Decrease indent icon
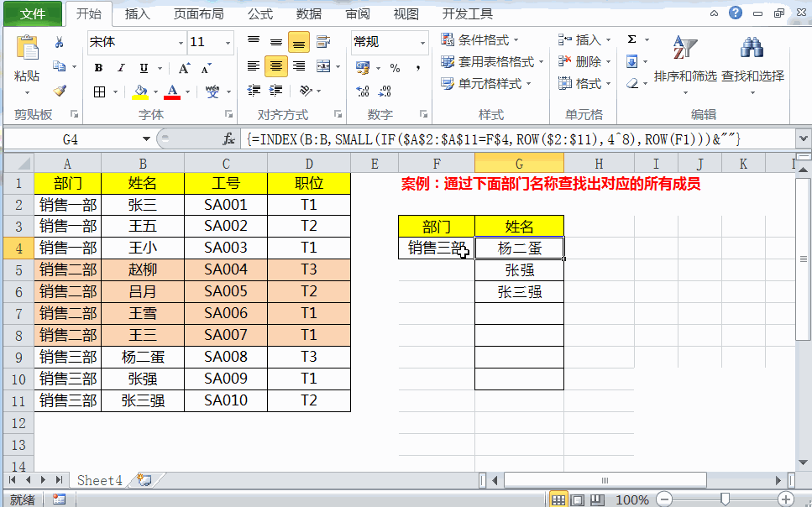 point(254,91)
